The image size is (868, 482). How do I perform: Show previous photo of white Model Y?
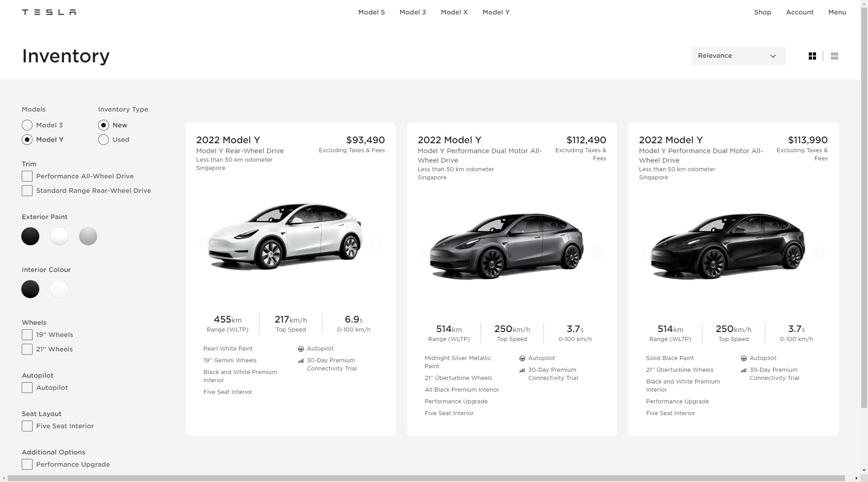tap(204, 243)
